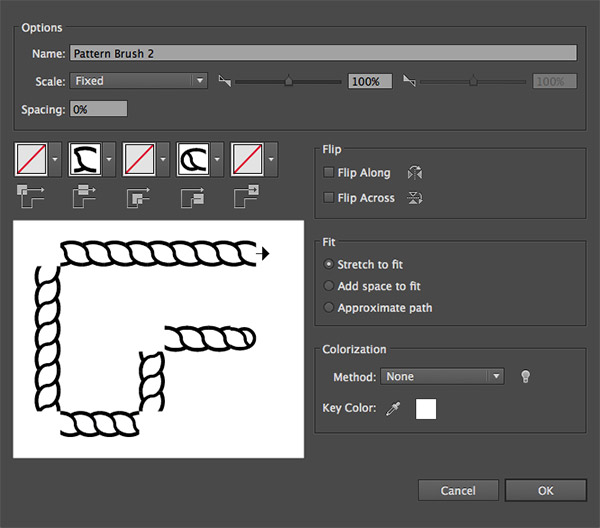Viewport: 600px width, 528px height.
Task: Click the outer corner tile position icon
Action: 29,196
